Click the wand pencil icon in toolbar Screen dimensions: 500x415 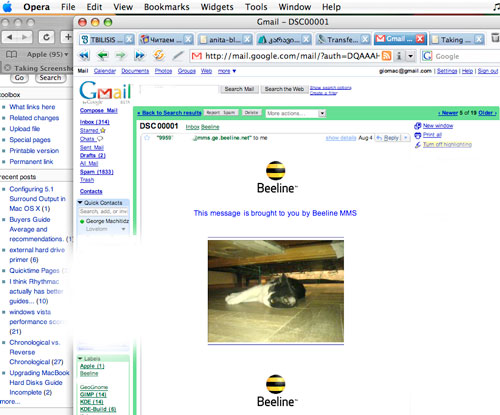tap(178, 56)
